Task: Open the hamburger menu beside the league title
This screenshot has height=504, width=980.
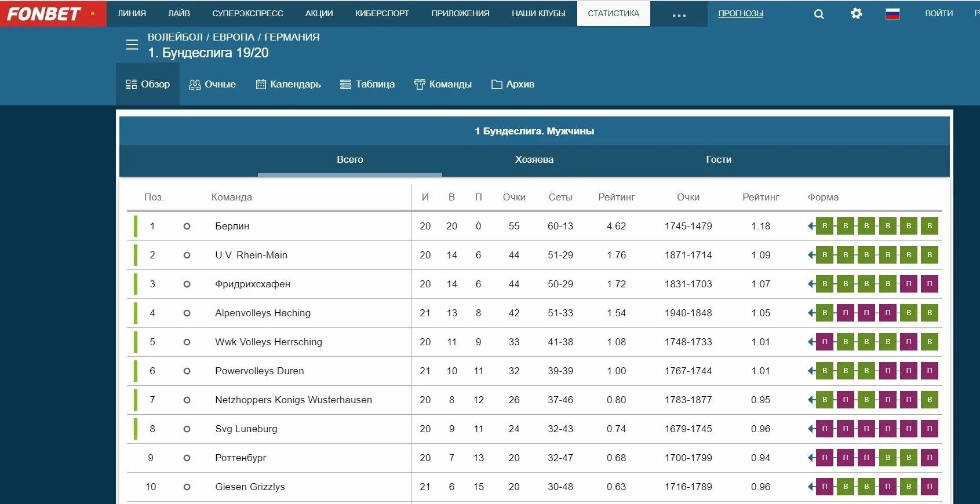Action: point(132,45)
